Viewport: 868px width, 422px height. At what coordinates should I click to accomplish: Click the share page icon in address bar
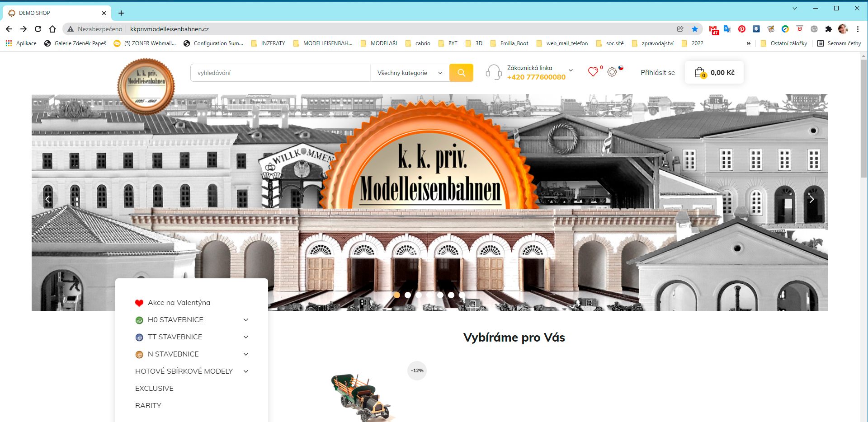pos(680,29)
